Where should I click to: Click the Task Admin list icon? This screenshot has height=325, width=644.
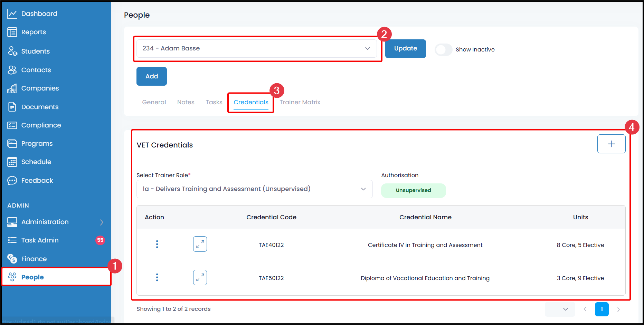pos(12,240)
